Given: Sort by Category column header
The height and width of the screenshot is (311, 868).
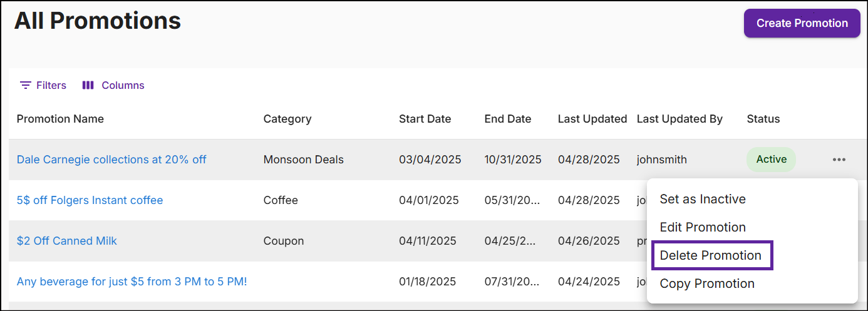Looking at the screenshot, I should tap(287, 119).
